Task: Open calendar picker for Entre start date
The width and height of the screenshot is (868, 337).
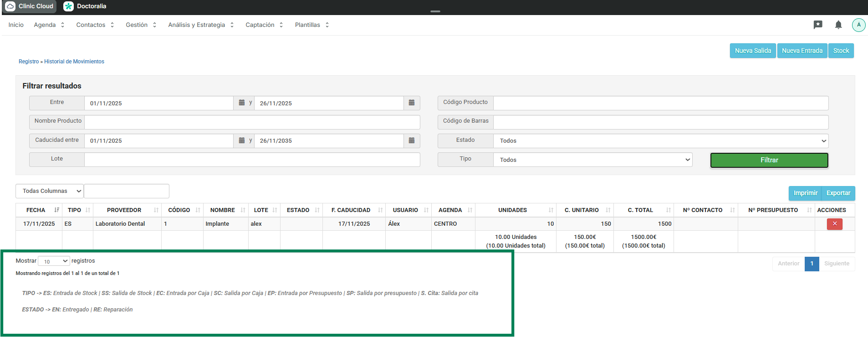Action: tap(242, 103)
